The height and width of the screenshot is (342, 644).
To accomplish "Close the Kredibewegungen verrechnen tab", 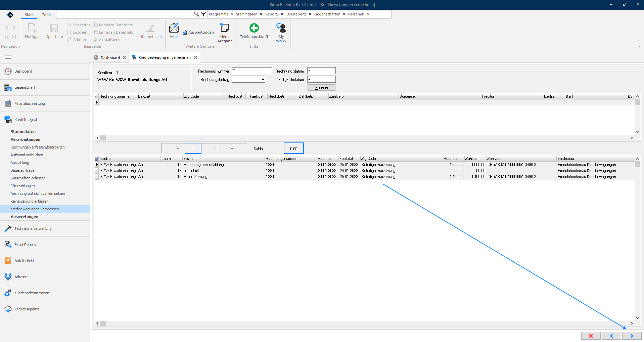I will point(195,57).
